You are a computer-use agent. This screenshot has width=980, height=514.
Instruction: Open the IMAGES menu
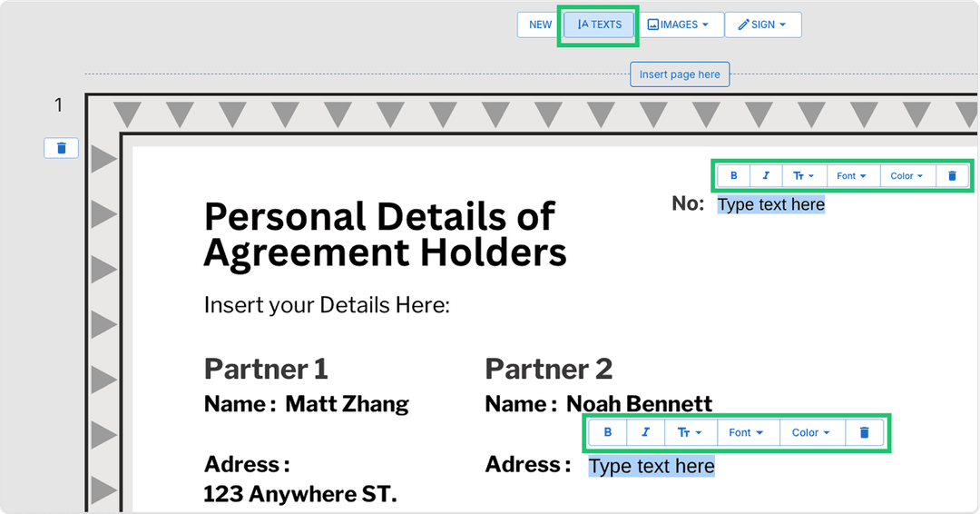pyautogui.click(x=678, y=25)
